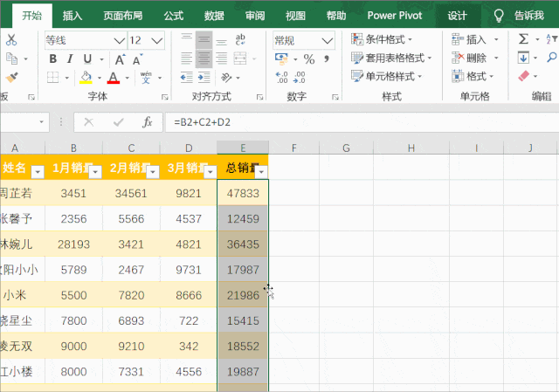Toggle italic formatting
This screenshot has height=392, width=559.
[70, 58]
